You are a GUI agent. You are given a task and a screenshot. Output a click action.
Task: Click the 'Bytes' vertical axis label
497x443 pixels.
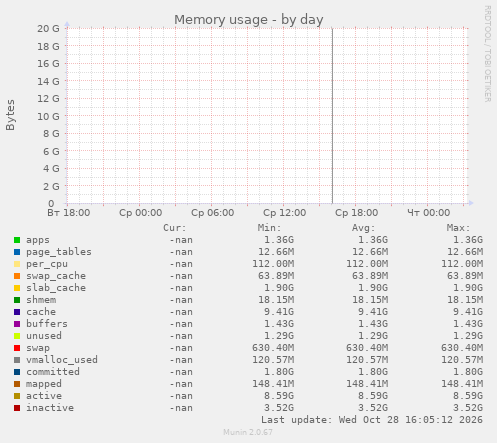pyautogui.click(x=10, y=115)
